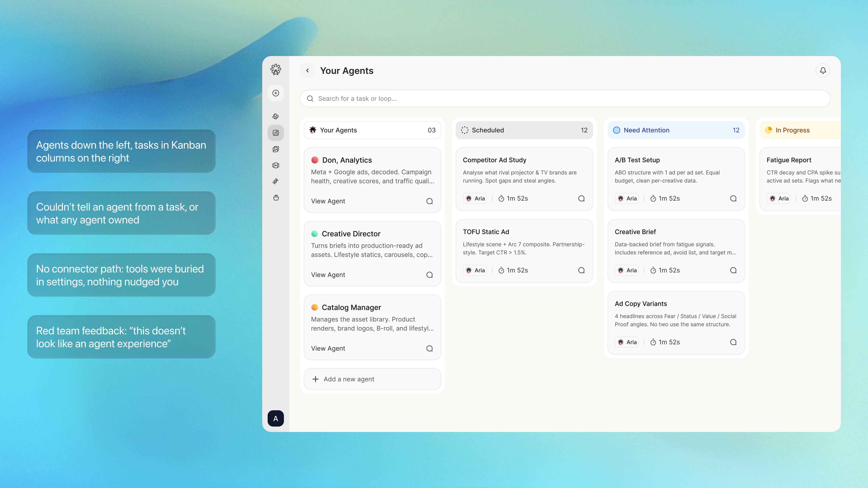Click Aria tag on TOFU Static Ad

pyautogui.click(x=475, y=270)
